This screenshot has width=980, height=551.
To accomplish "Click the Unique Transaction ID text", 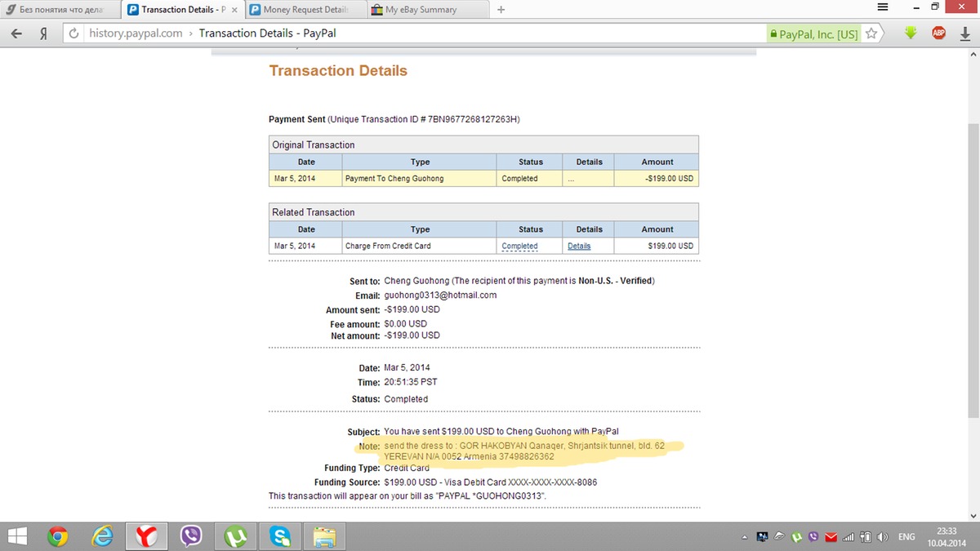I will tap(424, 119).
